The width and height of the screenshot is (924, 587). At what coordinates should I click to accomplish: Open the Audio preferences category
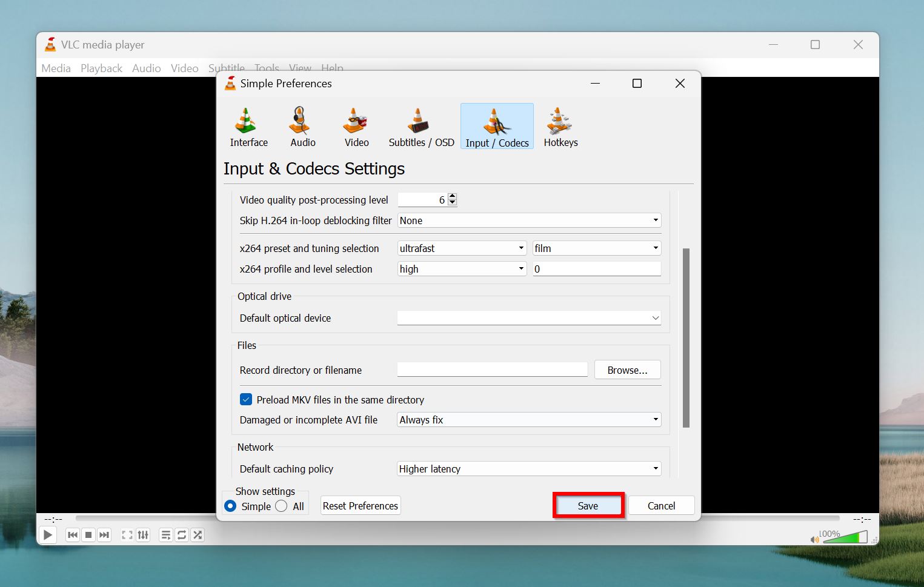click(x=302, y=127)
